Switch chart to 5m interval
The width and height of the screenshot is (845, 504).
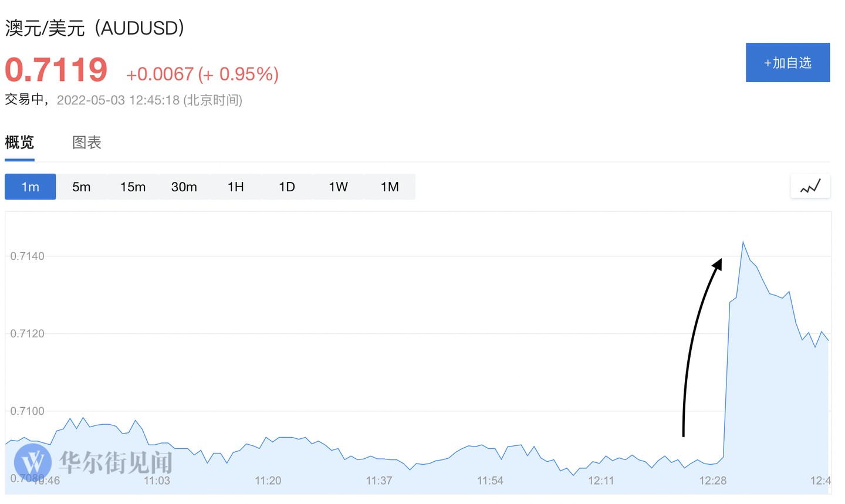(82, 187)
